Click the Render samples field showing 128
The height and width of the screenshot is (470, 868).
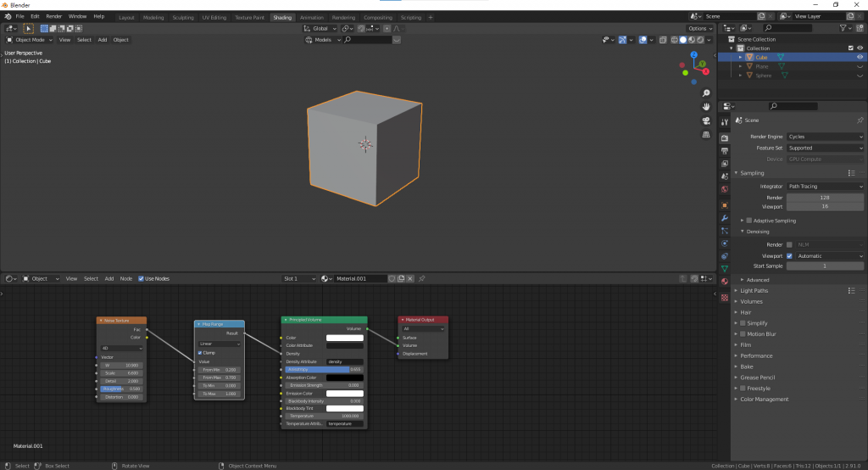tap(825, 198)
